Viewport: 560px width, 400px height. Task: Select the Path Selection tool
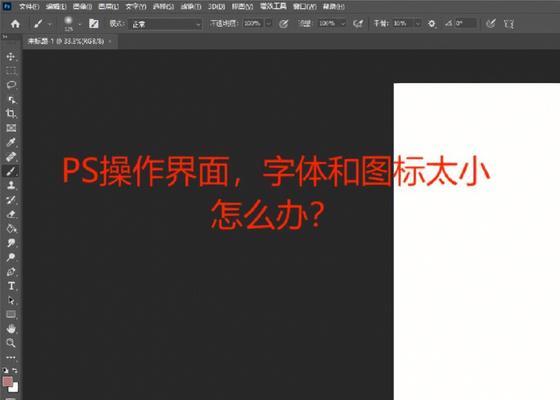coord(11,300)
